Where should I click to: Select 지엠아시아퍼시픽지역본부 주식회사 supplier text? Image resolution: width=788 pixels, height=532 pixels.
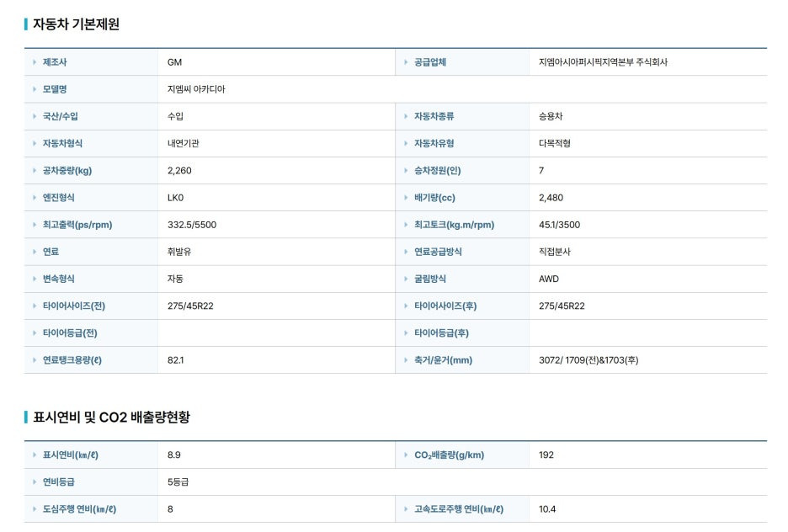[x=603, y=62]
